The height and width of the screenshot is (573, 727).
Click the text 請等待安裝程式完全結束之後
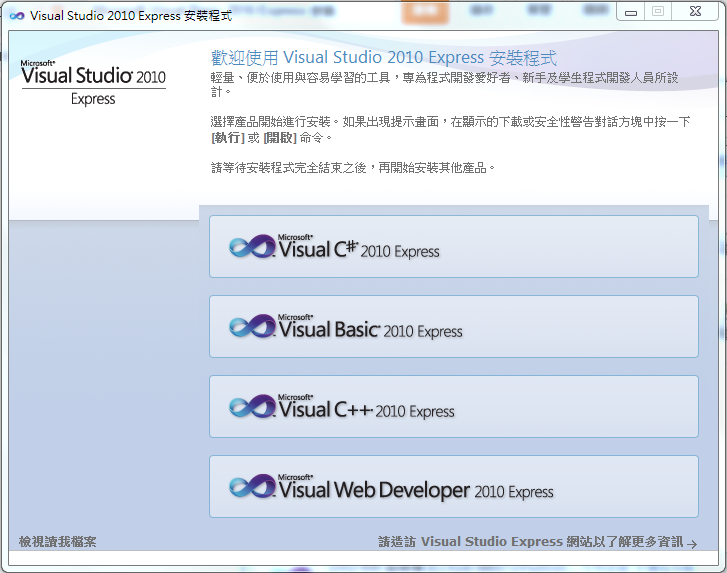(x=289, y=168)
